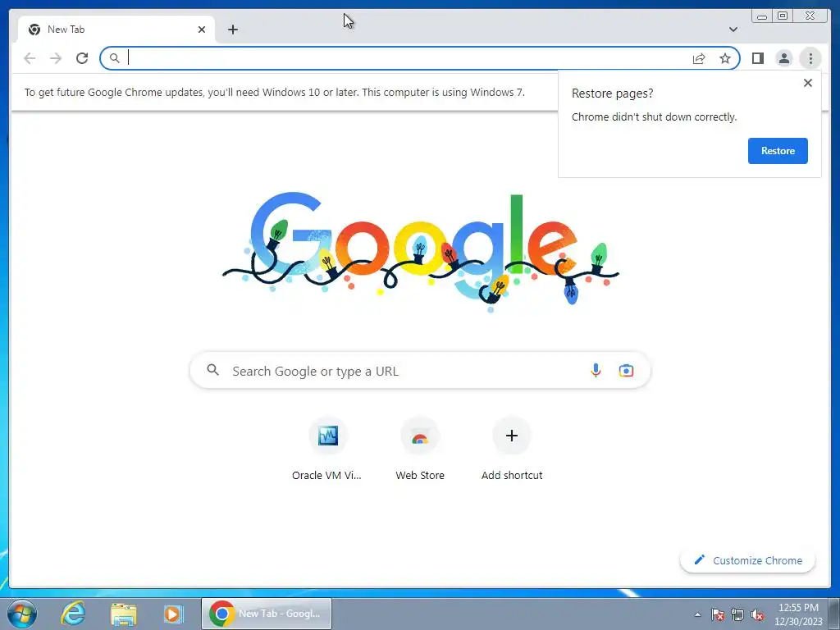Restore down the Chrome window
The height and width of the screenshot is (630, 840).
coord(782,16)
